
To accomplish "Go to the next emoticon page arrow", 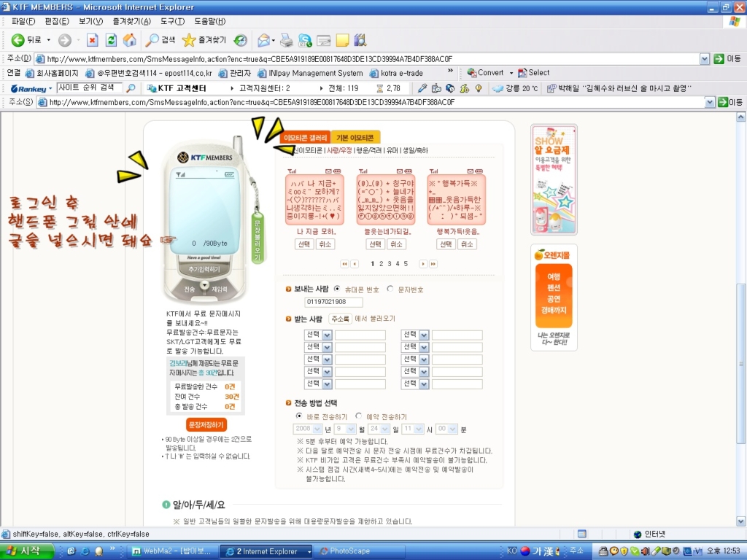I will tap(423, 264).
